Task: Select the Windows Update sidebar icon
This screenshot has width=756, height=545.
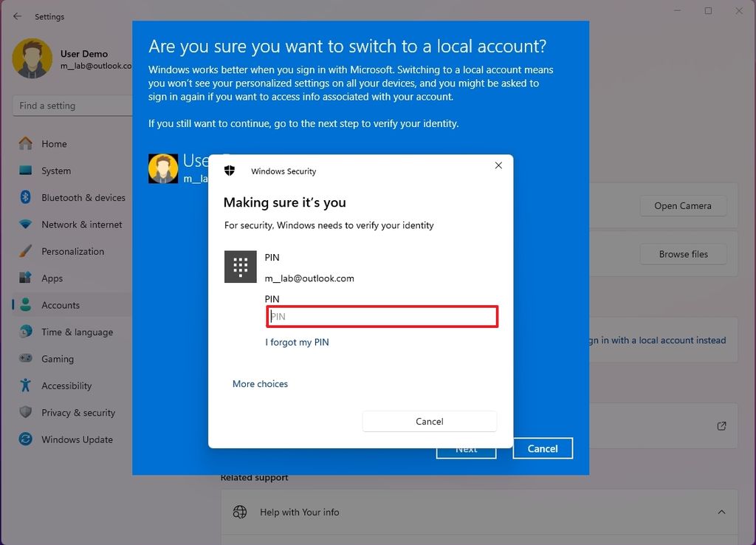Action: (x=25, y=439)
